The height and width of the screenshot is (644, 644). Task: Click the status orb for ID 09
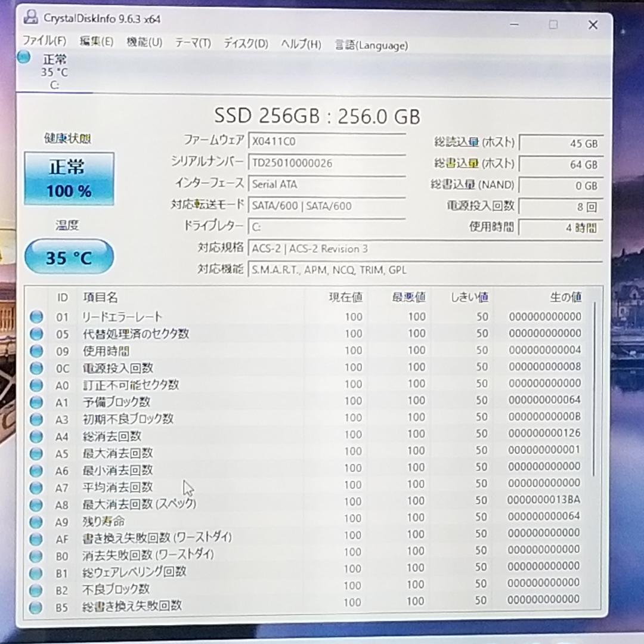[x=36, y=351]
